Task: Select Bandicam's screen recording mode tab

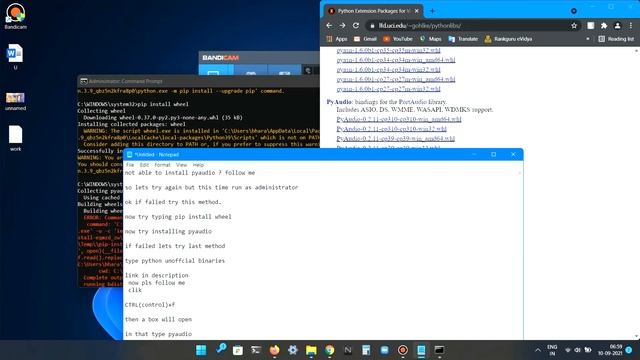Action: [x=216, y=70]
